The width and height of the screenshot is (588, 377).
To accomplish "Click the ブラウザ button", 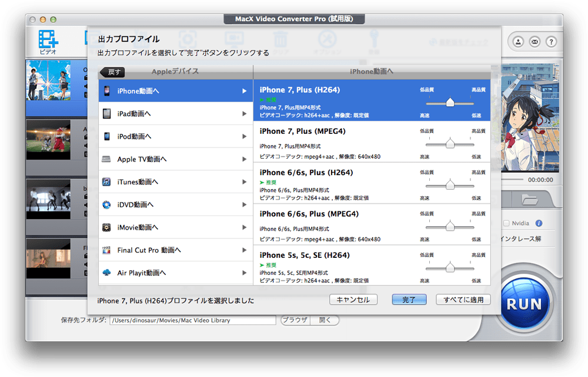I will 295,320.
